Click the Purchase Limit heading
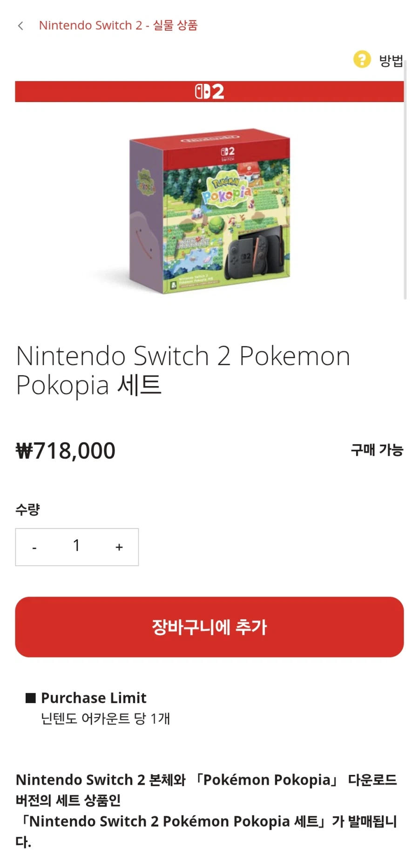 pos(94,698)
